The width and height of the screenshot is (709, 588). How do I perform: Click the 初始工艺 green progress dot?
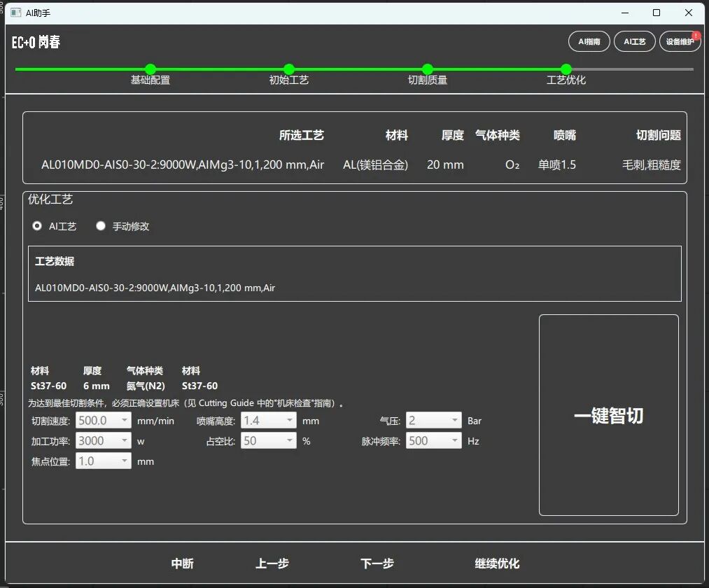click(288, 69)
